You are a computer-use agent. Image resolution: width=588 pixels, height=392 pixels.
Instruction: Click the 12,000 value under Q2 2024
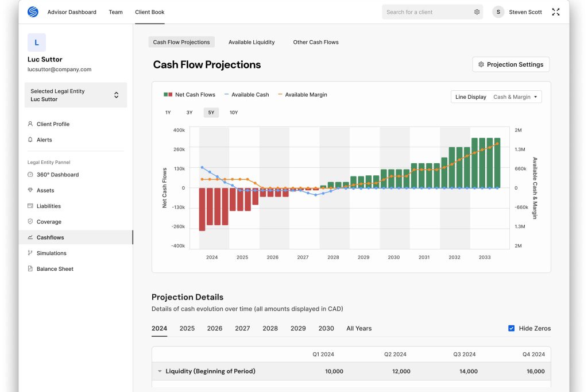click(401, 371)
